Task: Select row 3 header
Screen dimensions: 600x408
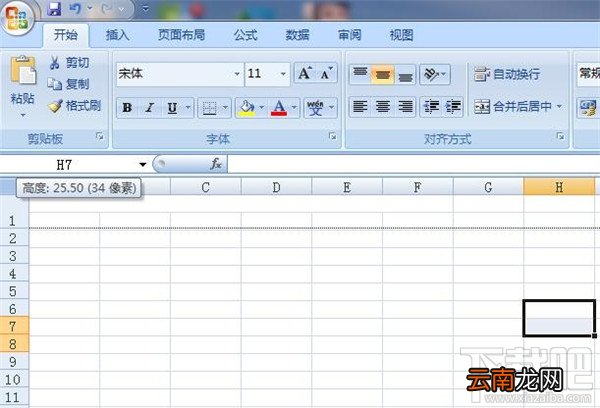Action: [x=14, y=256]
